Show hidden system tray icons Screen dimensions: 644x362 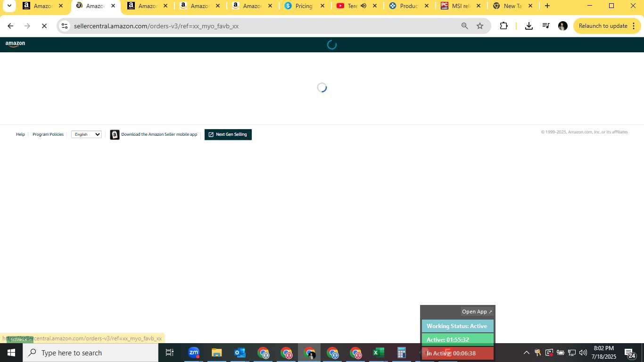527,353
